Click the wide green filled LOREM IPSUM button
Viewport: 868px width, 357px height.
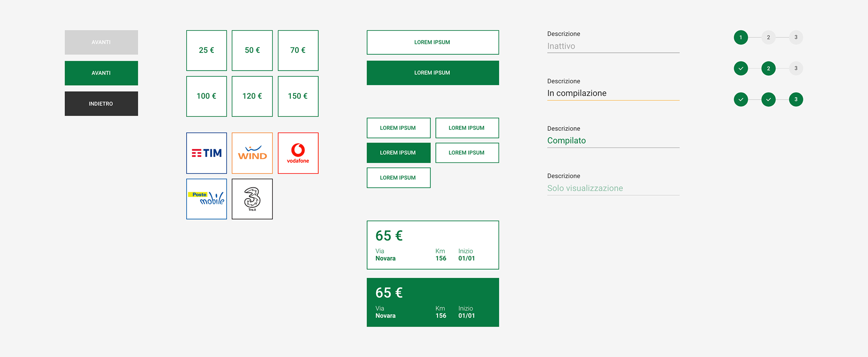433,73
